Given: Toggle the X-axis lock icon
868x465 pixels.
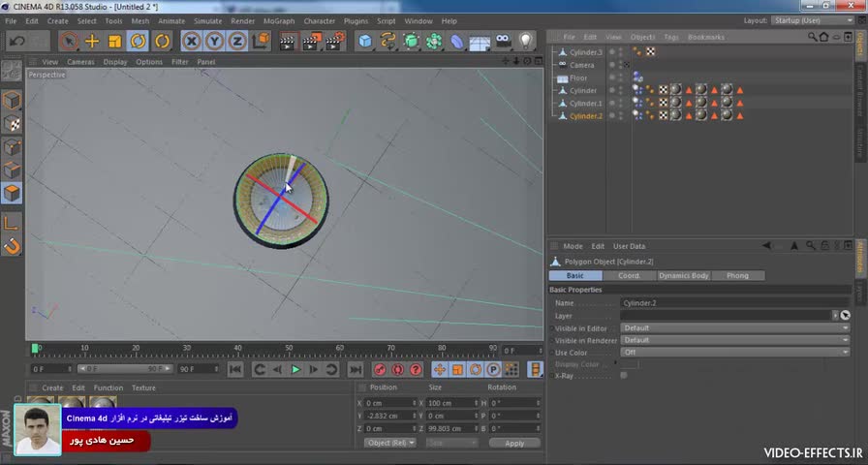Looking at the screenshot, I should click(x=192, y=41).
